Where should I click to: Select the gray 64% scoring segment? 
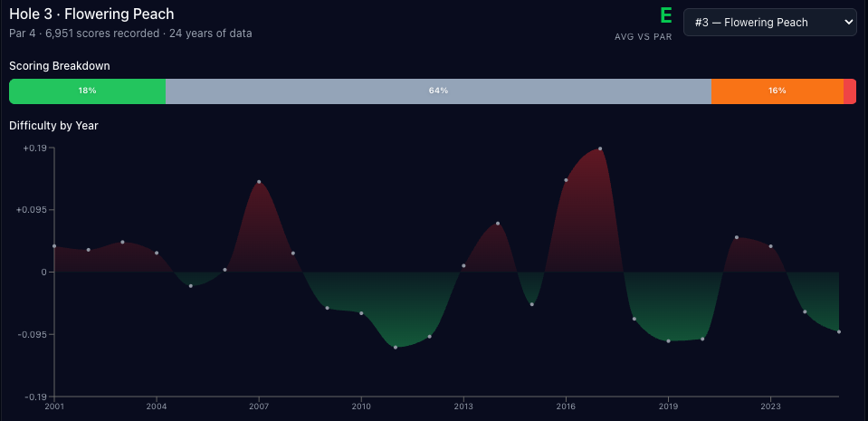pyautogui.click(x=438, y=91)
